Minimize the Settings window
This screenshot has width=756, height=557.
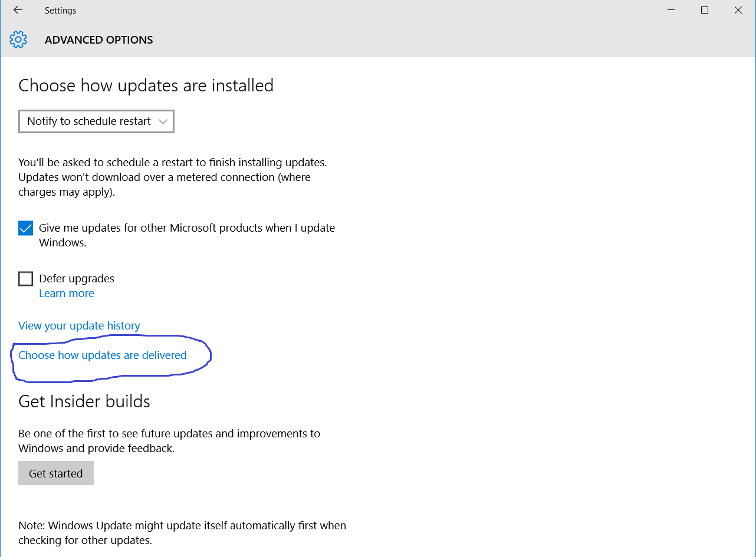(670, 10)
